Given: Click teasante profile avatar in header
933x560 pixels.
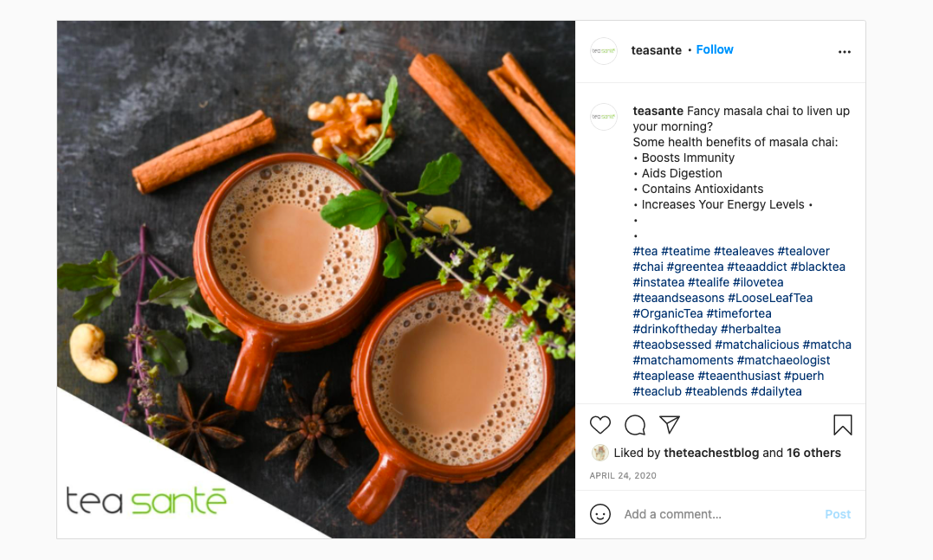Looking at the screenshot, I should pos(603,51).
